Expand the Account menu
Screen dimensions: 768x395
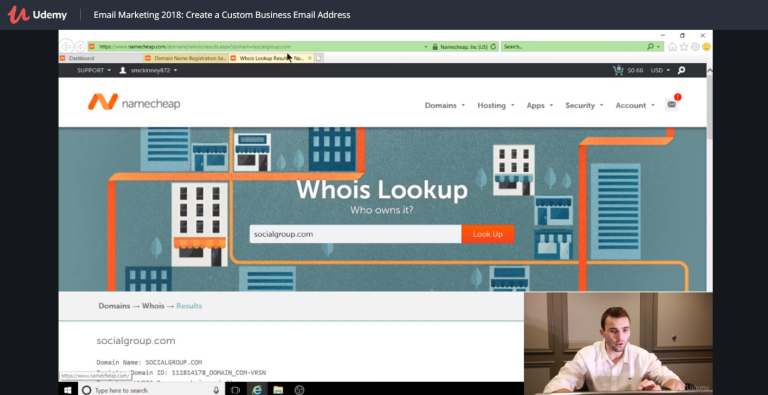tap(635, 105)
